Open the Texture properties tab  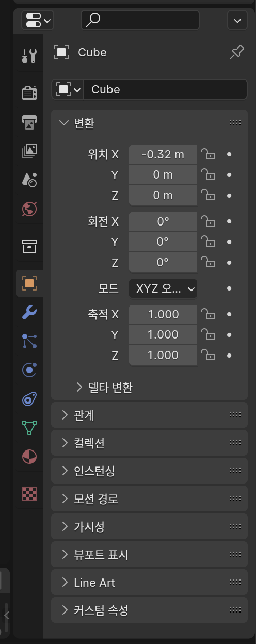(29, 494)
